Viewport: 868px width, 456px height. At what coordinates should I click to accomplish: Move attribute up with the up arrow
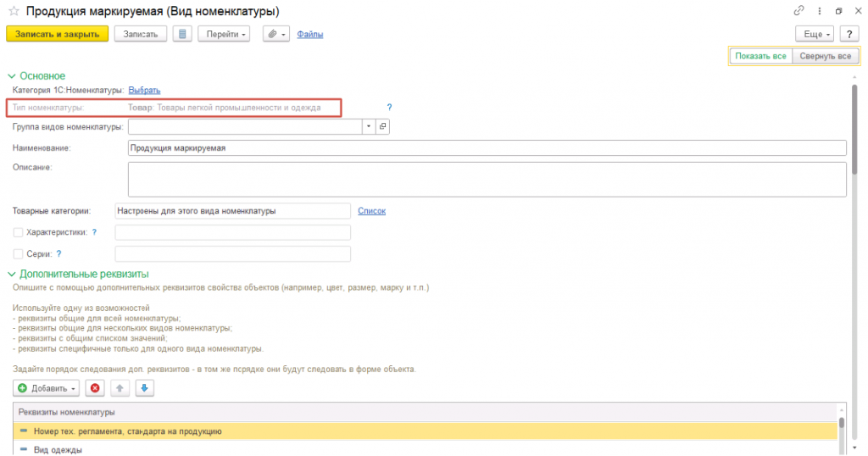pyautogui.click(x=120, y=388)
